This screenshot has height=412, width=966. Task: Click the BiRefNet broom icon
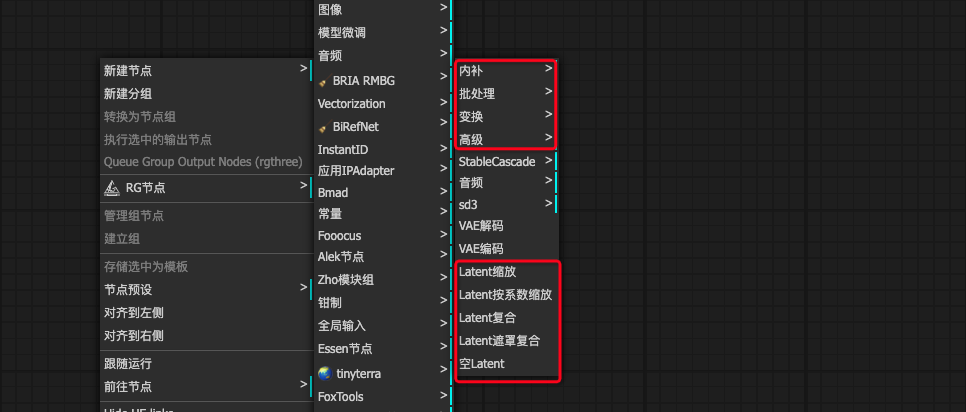(x=323, y=127)
